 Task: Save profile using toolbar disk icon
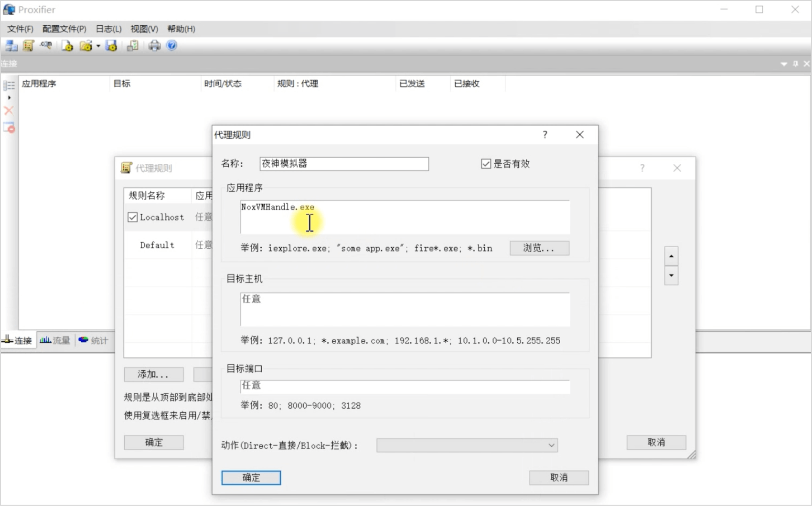pos(111,45)
